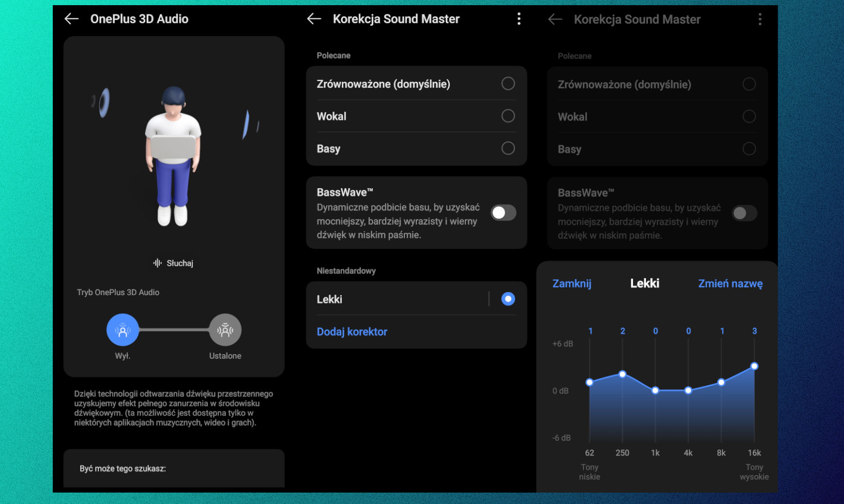Image resolution: width=844 pixels, height=504 pixels.
Task: Open three-dot menu in right Korekcja panel
Action: click(759, 20)
